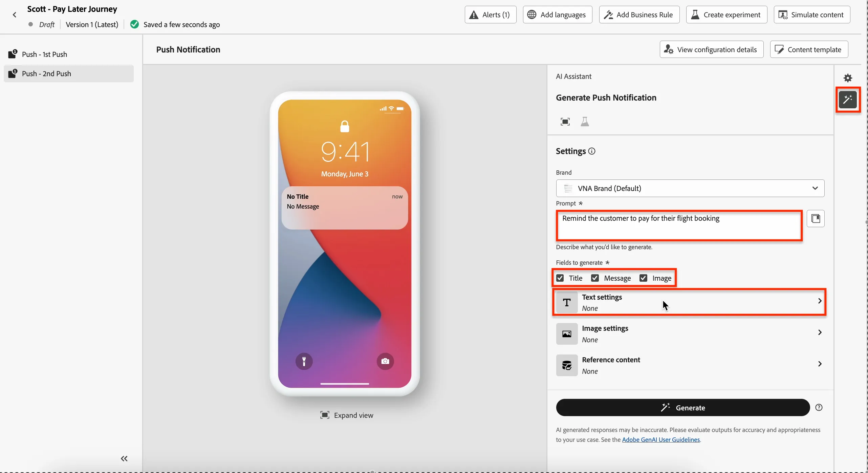This screenshot has width=868, height=473.
Task: Open the settings gear in right rail
Action: point(847,78)
